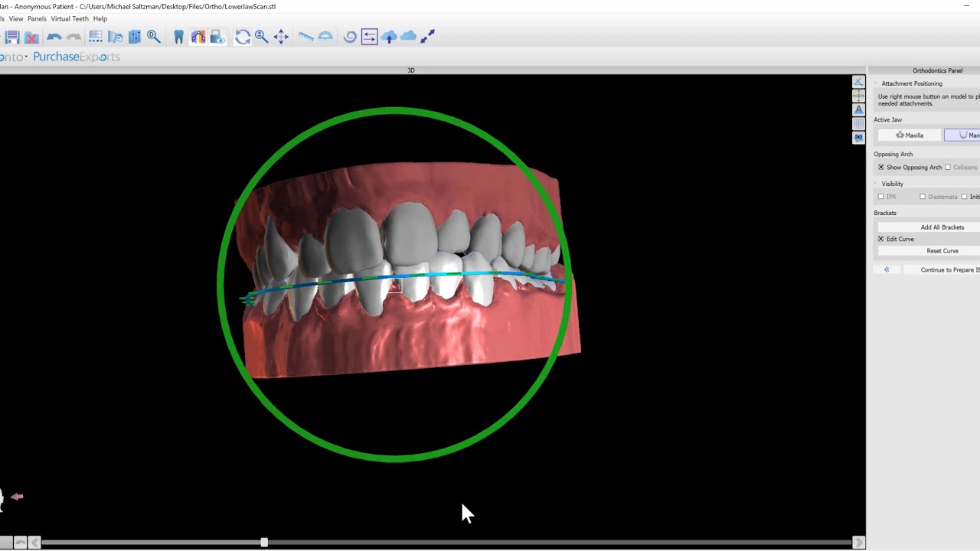980x551 pixels.
Task: Click the right chevron at timeline end
Action: [858, 542]
